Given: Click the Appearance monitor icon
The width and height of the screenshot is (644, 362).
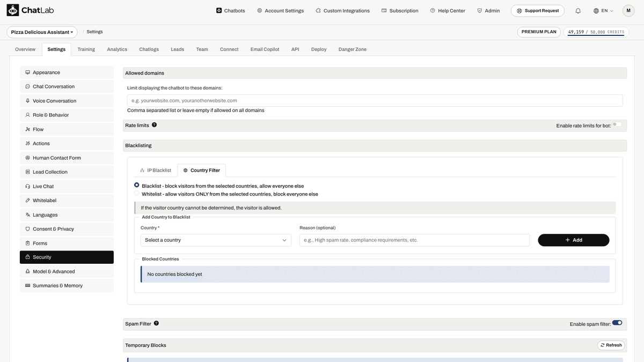Looking at the screenshot, I should 27,72.
